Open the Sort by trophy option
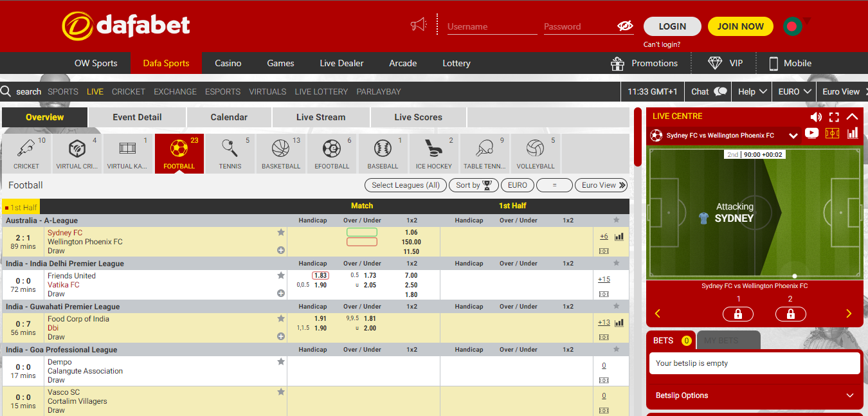 pyautogui.click(x=474, y=185)
